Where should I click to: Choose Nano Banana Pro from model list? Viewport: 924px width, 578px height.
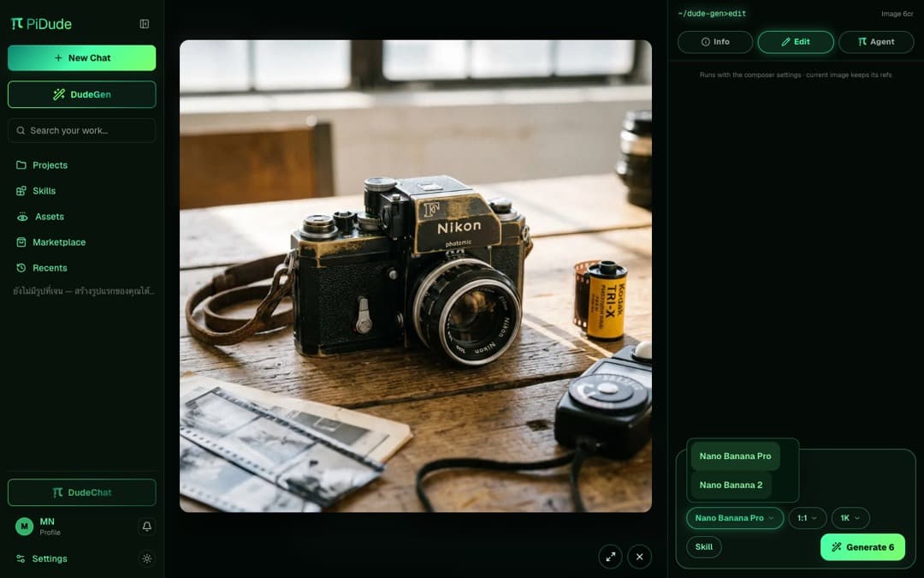[736, 456]
